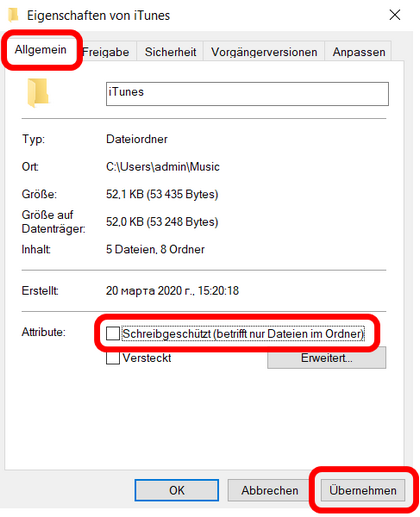Image resolution: width=420 pixels, height=517 pixels.
Task: Apply changes with Übernehmen
Action: click(x=363, y=490)
